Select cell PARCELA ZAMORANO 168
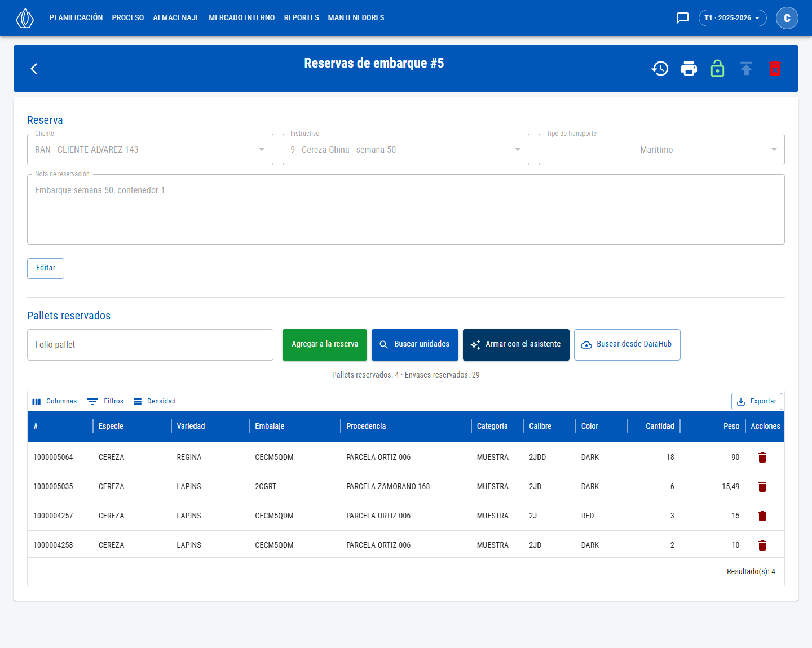 tap(388, 487)
